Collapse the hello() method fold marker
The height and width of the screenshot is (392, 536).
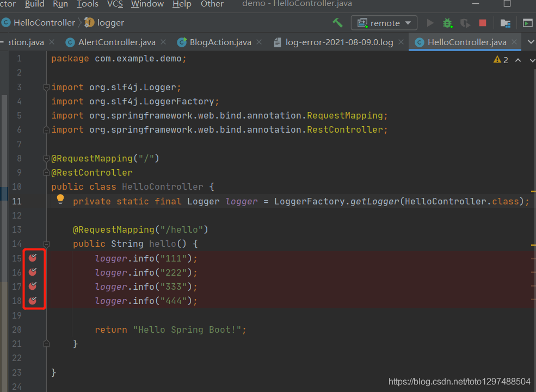click(46, 244)
